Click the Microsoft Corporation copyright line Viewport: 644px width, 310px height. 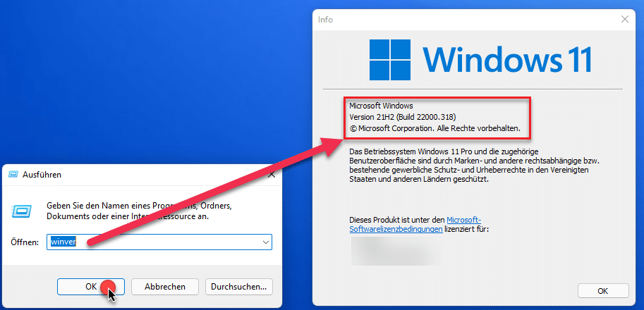coord(435,128)
